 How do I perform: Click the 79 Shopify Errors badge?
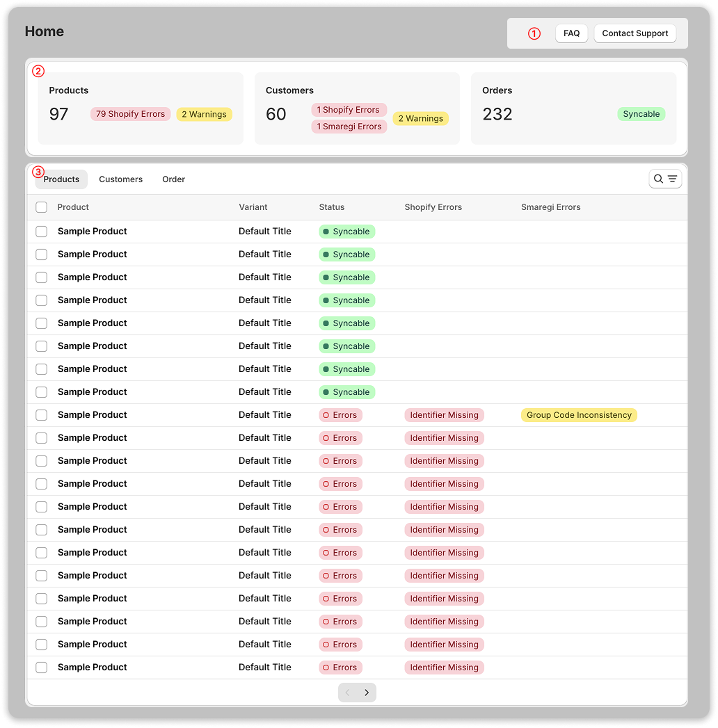pos(130,114)
